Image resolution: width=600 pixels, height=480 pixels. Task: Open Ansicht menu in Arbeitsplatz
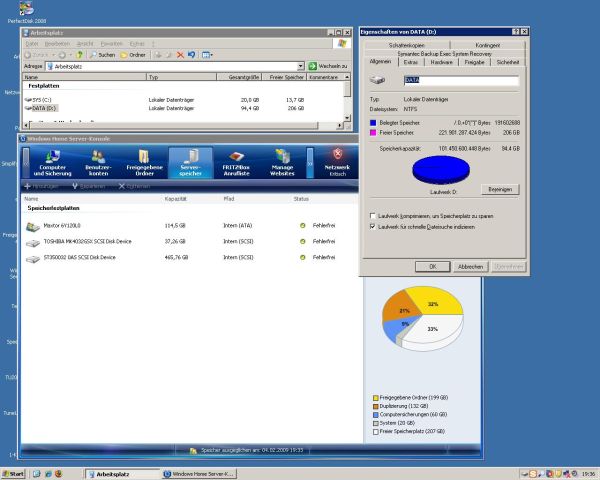(x=85, y=44)
